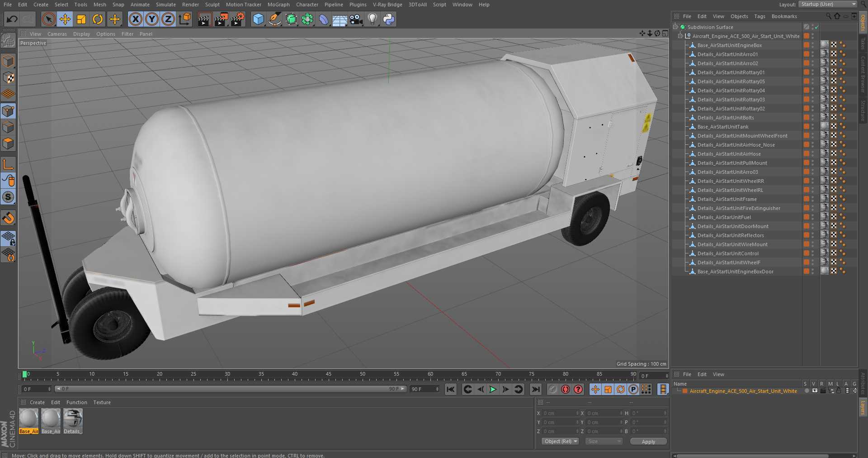
Task: Click the Python script icon
Action: [x=389, y=19]
